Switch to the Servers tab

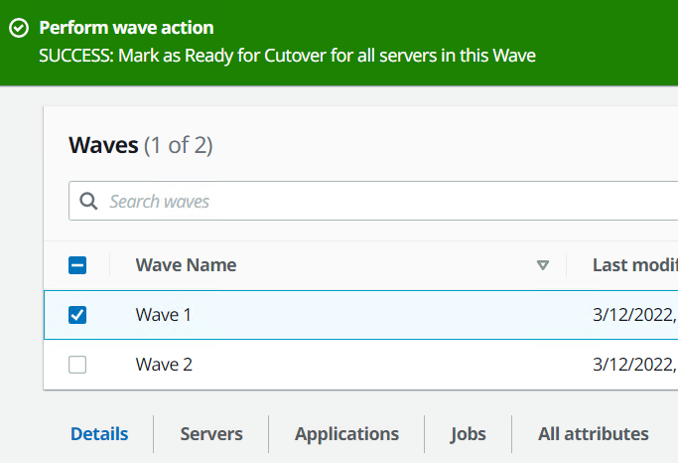(211, 434)
